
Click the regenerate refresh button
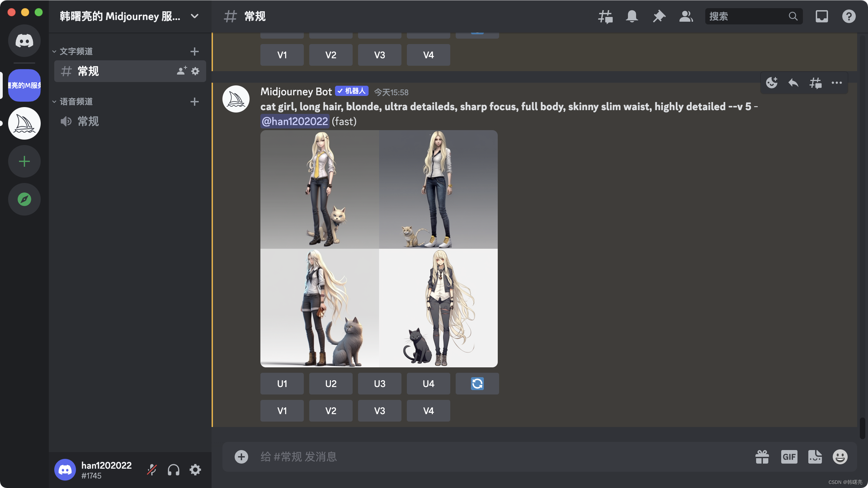[477, 384]
